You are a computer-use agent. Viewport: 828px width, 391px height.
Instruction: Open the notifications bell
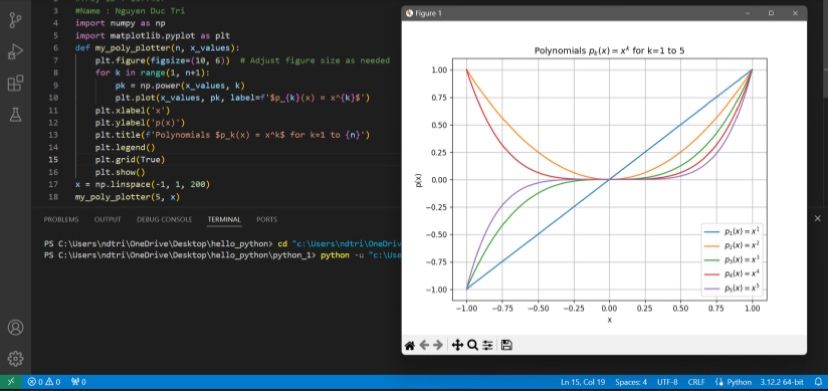coord(818,381)
